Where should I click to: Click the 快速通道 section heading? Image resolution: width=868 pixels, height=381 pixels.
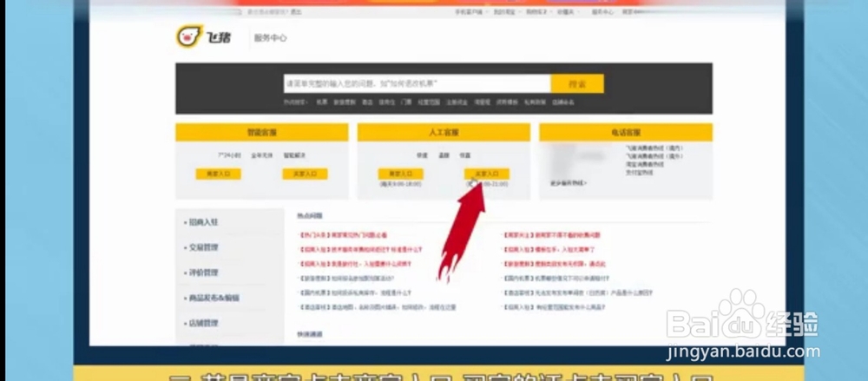(310, 334)
